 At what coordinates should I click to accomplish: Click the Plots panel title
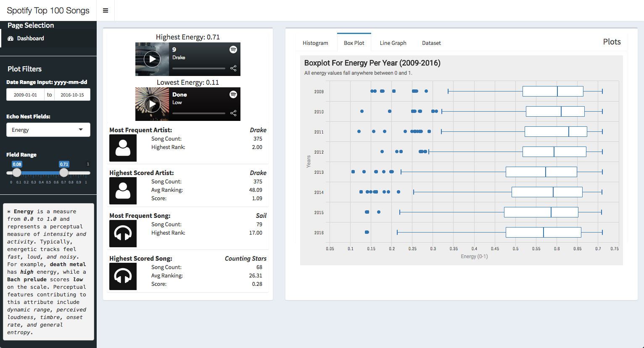coord(612,42)
